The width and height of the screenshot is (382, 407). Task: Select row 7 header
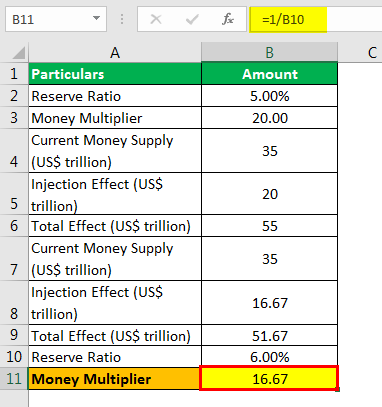[14, 259]
